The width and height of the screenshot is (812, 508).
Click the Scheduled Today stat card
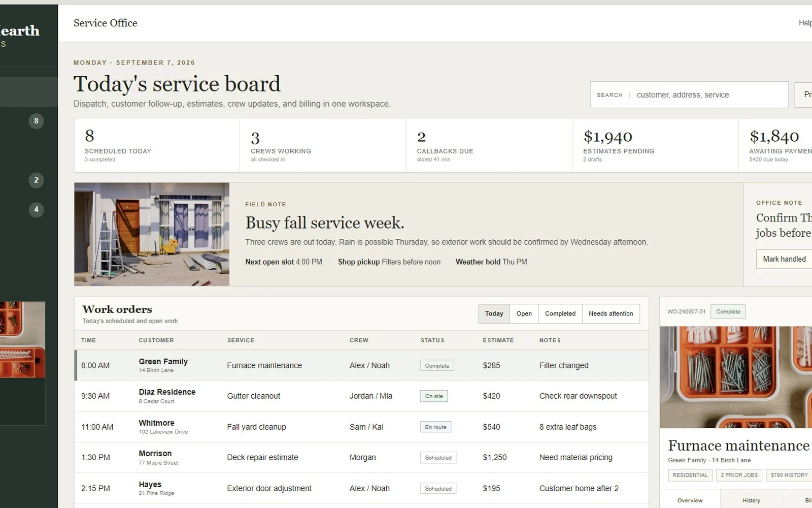click(x=157, y=145)
